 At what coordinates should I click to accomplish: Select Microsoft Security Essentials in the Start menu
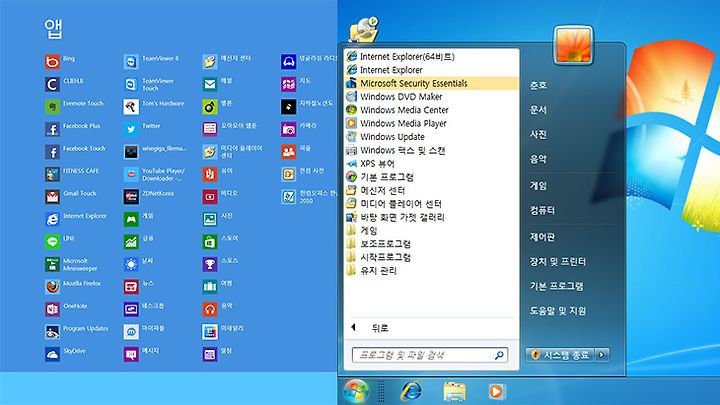(x=431, y=83)
